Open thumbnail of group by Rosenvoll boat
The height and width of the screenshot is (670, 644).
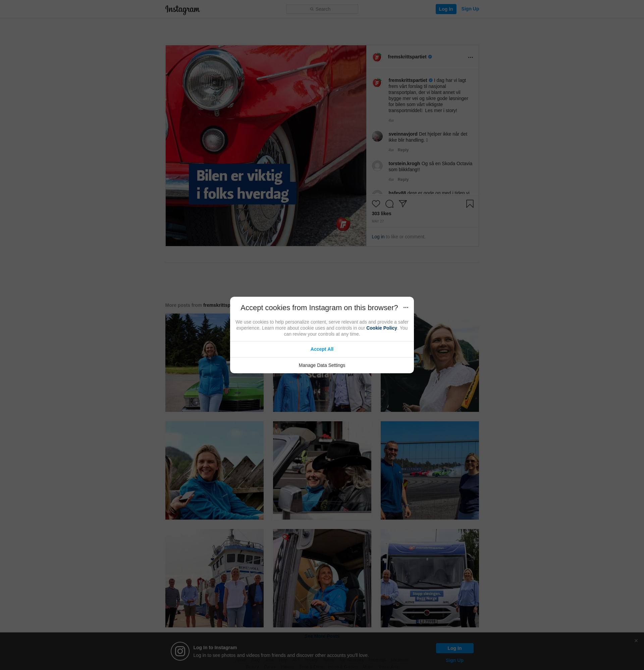pos(214,578)
